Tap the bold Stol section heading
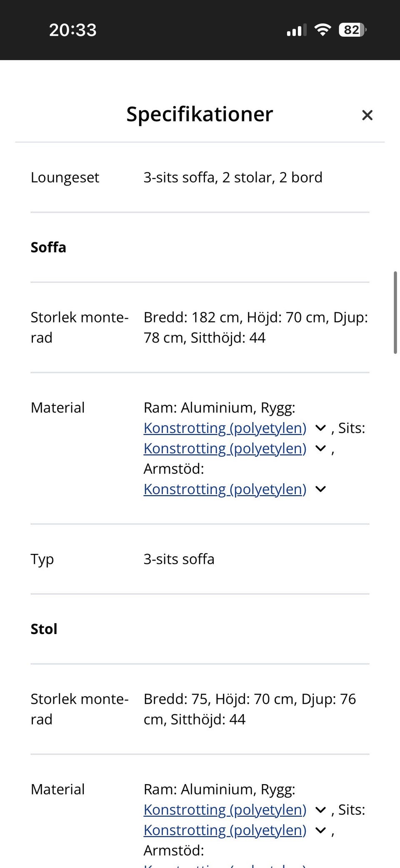Screen dimensions: 400x868 (x=44, y=629)
